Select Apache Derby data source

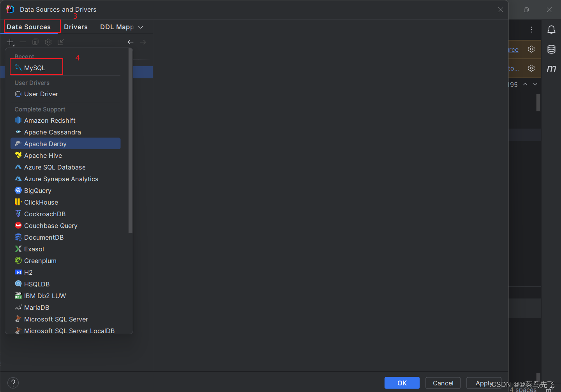[x=65, y=144]
